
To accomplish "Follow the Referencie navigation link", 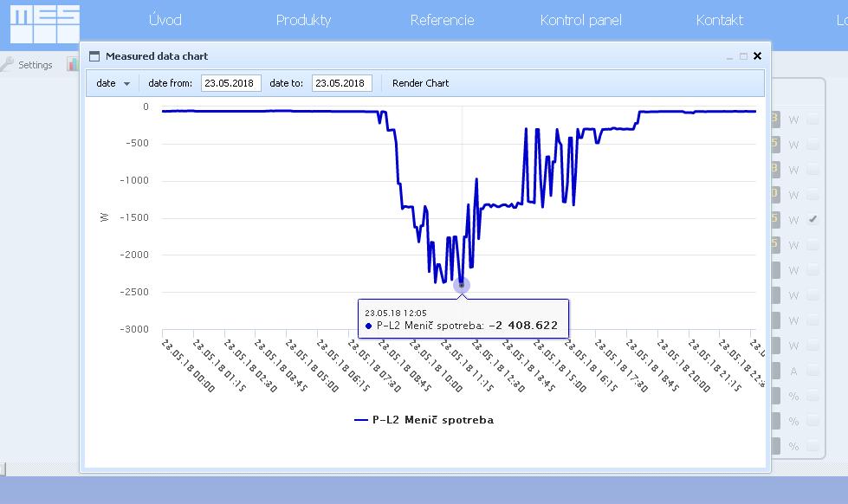I will click(442, 20).
